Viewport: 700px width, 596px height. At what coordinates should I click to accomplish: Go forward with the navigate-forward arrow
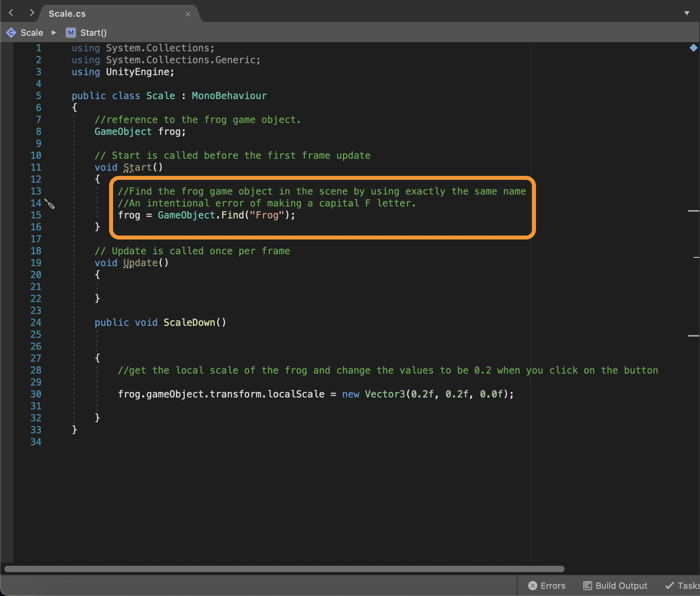pyautogui.click(x=32, y=13)
